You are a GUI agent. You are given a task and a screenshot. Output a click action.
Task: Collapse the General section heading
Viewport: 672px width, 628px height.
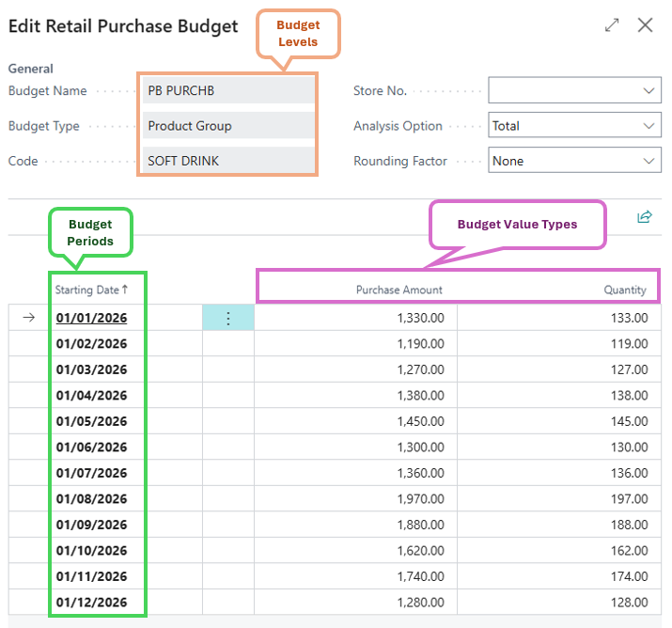pos(30,69)
